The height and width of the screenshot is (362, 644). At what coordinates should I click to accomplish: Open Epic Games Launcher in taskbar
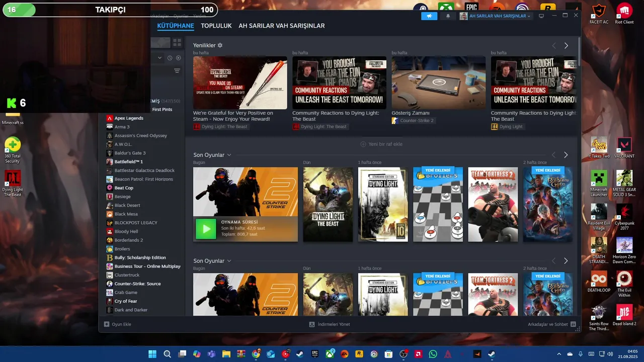point(315,354)
